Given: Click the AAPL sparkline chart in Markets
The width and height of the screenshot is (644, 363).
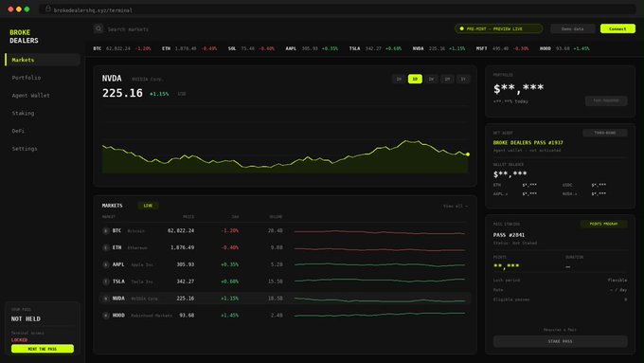Looking at the screenshot, I should pyautogui.click(x=380, y=264).
